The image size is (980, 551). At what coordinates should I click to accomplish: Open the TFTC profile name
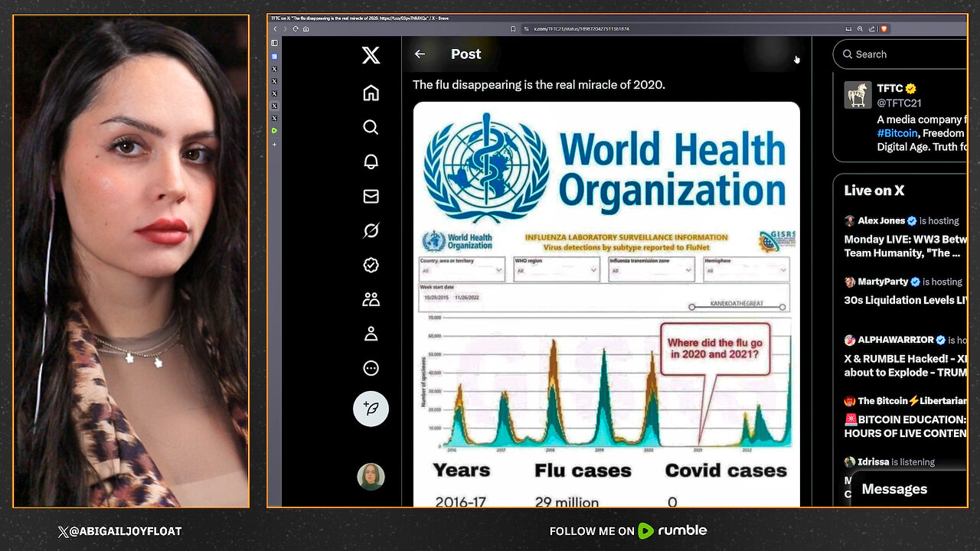[890, 89]
